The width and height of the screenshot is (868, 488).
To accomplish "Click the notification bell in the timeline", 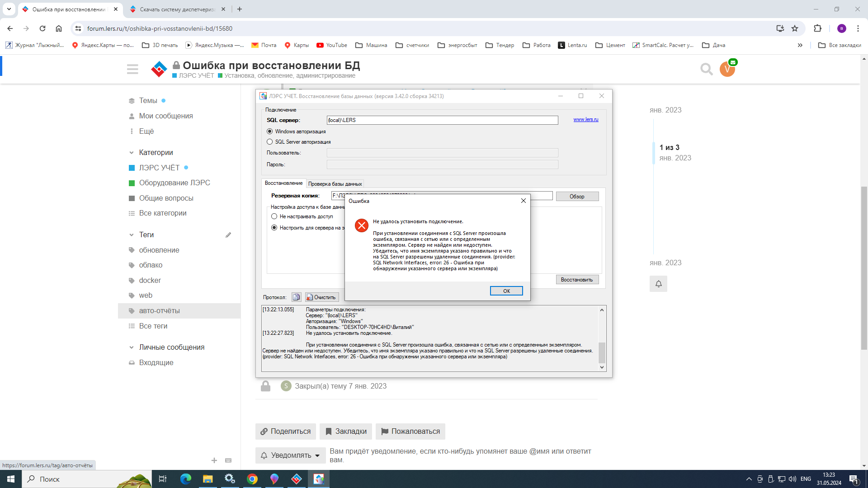I will coord(658,284).
